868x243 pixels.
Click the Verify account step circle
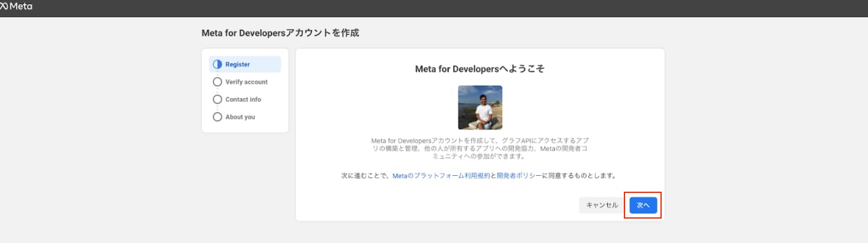pos(217,82)
